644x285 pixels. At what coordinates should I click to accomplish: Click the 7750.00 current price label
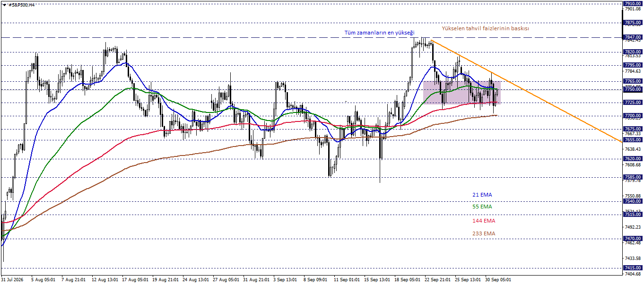633,89
